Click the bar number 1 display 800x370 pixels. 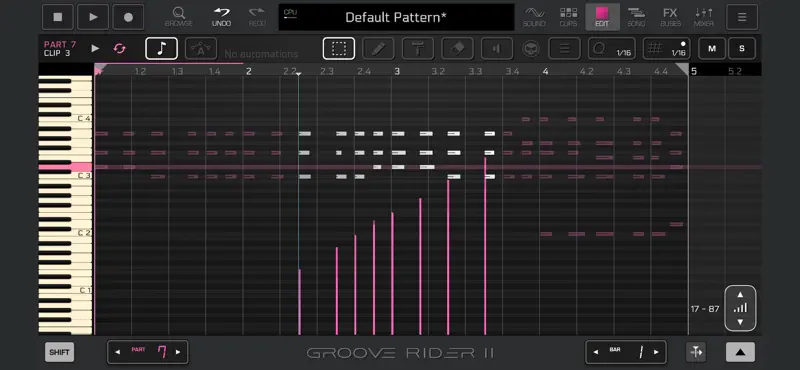(641, 352)
